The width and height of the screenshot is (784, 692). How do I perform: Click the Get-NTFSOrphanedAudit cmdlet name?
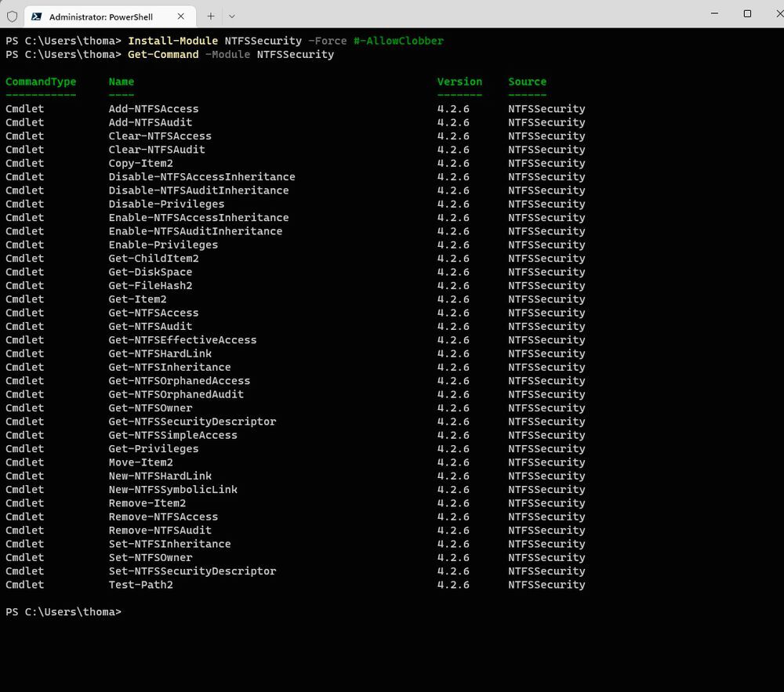click(176, 394)
